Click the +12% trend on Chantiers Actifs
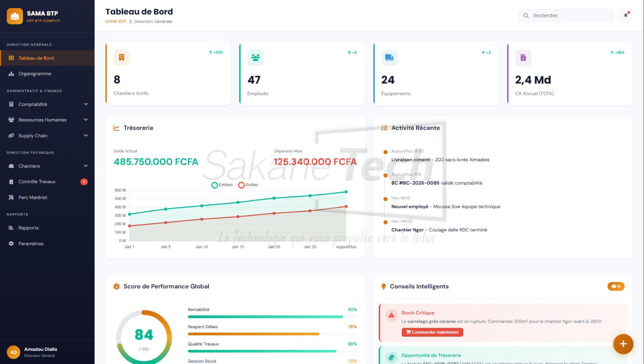 216,53
